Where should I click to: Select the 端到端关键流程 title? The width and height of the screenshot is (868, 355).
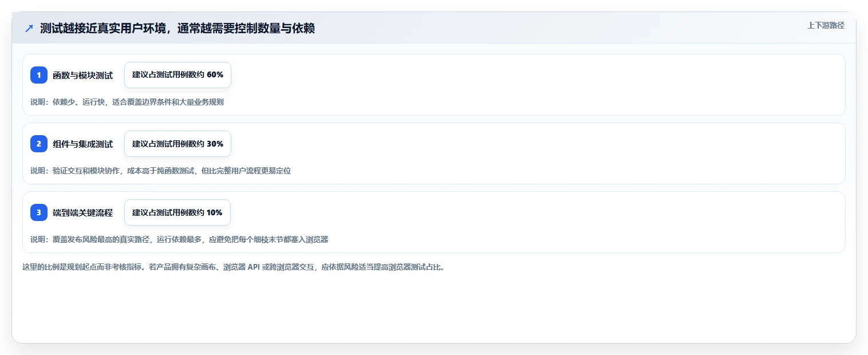point(82,212)
